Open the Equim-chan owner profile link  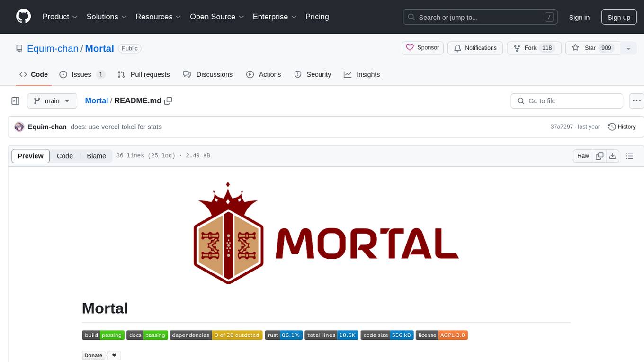click(x=53, y=48)
